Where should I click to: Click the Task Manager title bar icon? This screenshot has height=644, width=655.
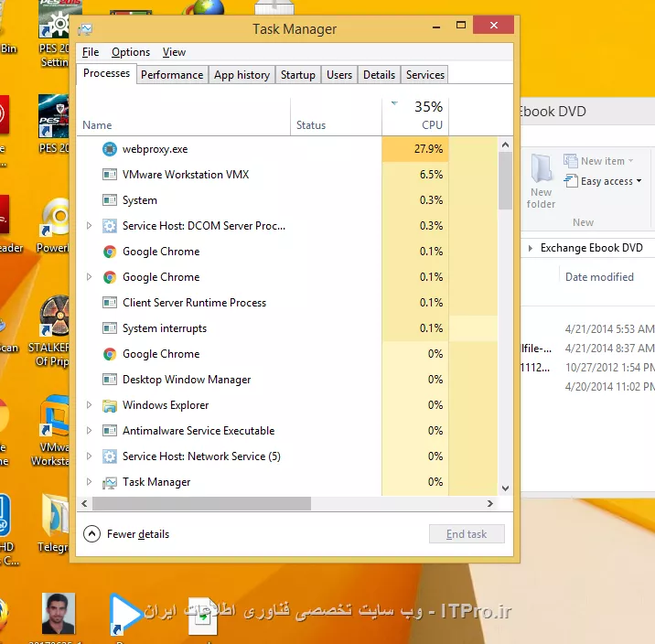point(85,29)
